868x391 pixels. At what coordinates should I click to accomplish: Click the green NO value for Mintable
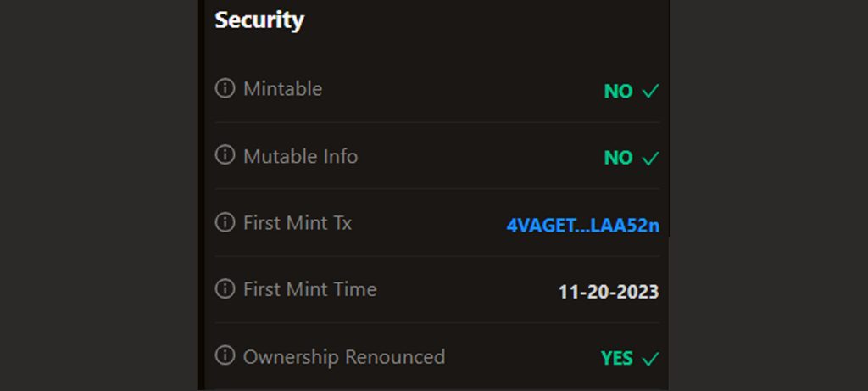click(x=618, y=92)
